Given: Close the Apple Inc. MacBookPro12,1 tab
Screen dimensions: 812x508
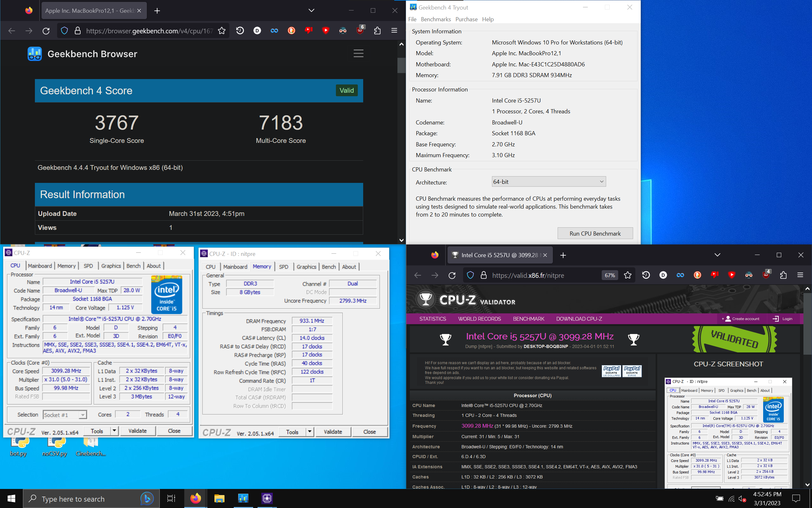Looking at the screenshot, I should (139, 11).
